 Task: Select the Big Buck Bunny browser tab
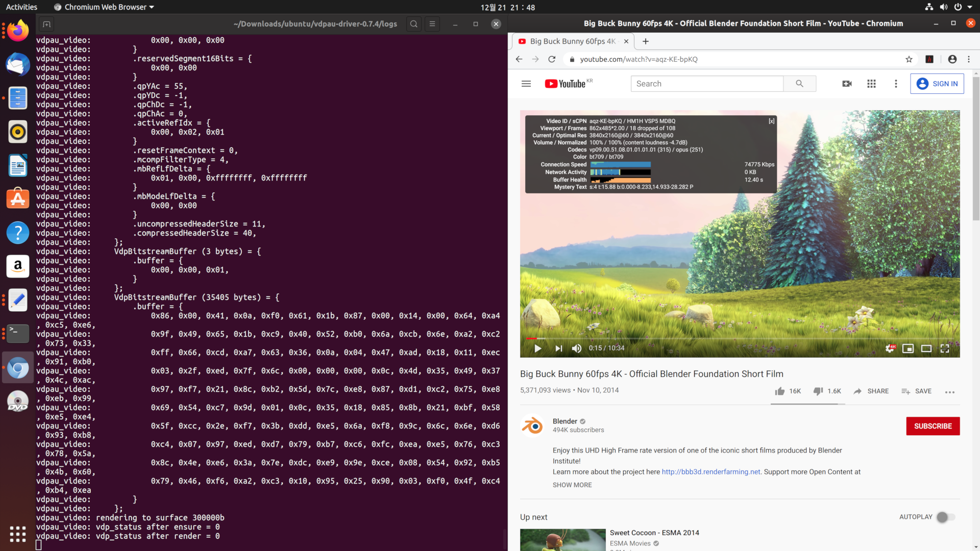pos(573,41)
